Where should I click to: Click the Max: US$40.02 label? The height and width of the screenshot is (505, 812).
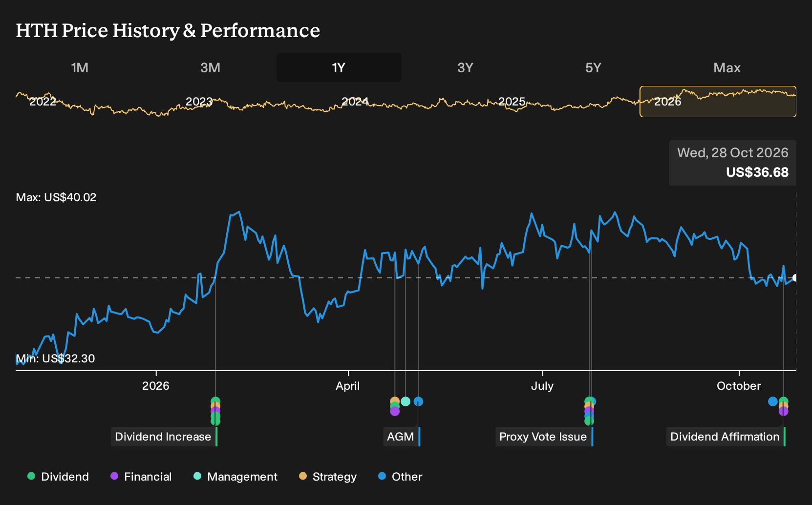(x=56, y=197)
